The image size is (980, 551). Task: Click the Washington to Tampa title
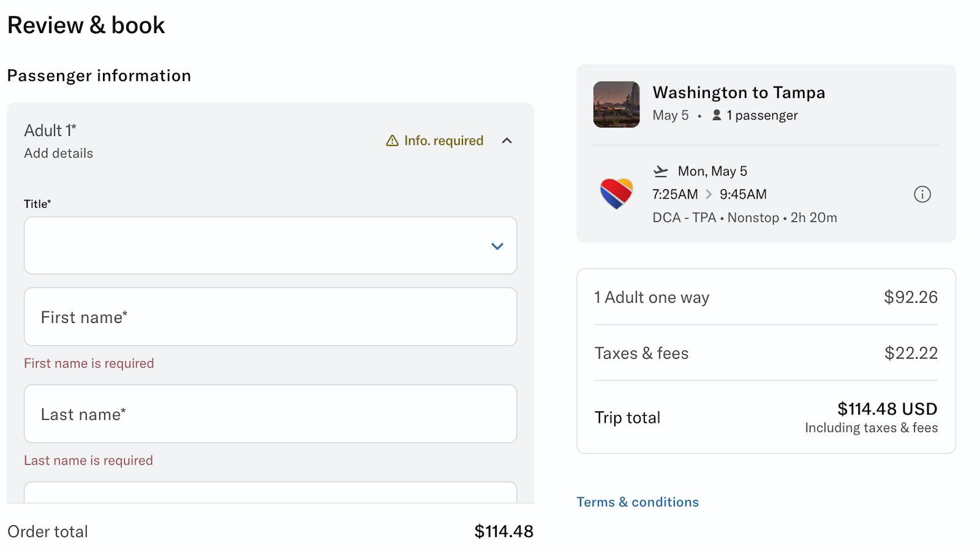(x=739, y=93)
